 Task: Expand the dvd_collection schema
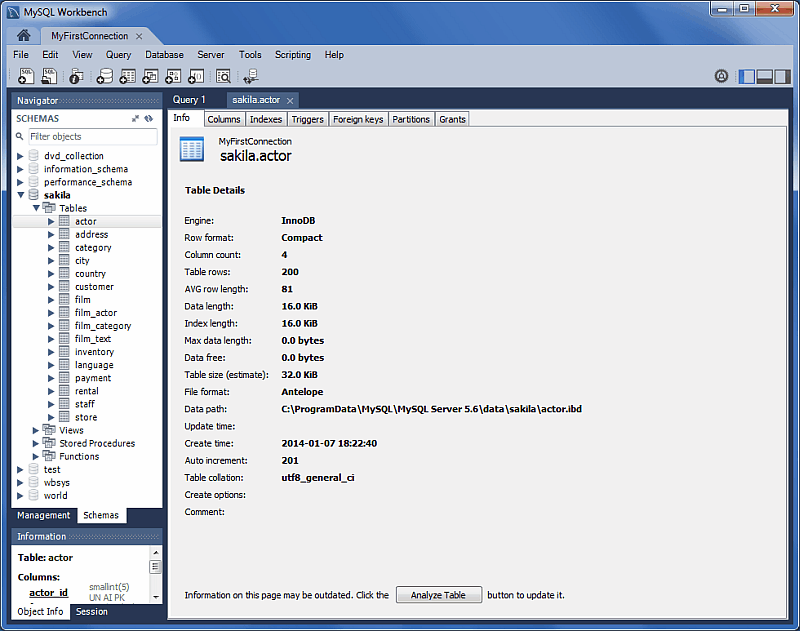click(x=20, y=156)
